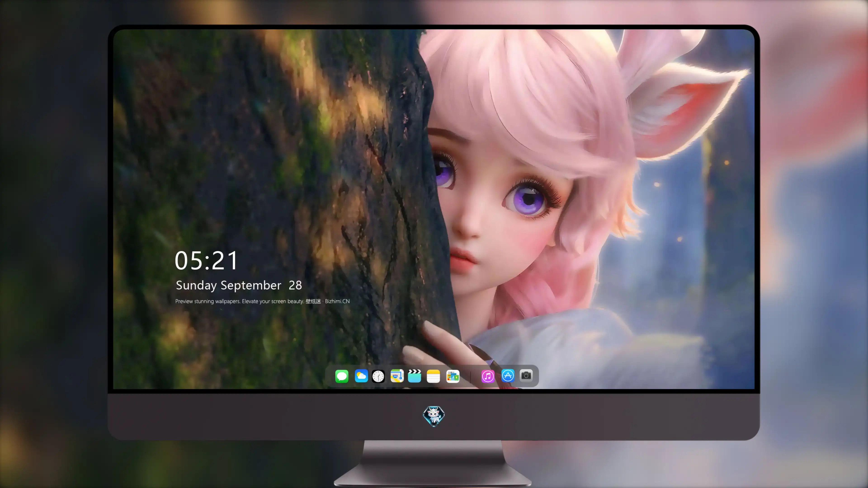Launch the Notes app from the dock
The height and width of the screenshot is (488, 868).
[433, 376]
